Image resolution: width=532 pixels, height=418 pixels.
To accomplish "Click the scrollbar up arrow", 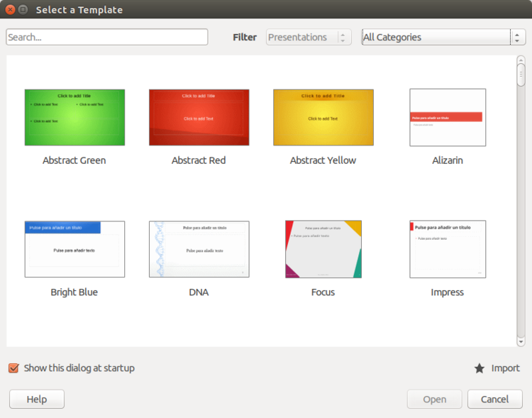I will [x=521, y=60].
